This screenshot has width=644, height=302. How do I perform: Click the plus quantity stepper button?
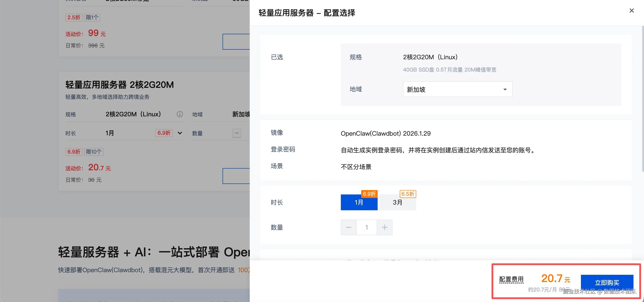384,227
